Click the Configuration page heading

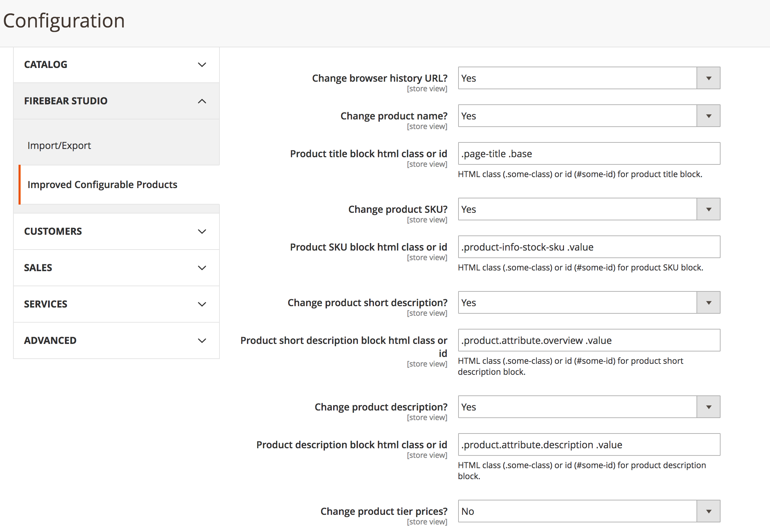pyautogui.click(x=64, y=21)
